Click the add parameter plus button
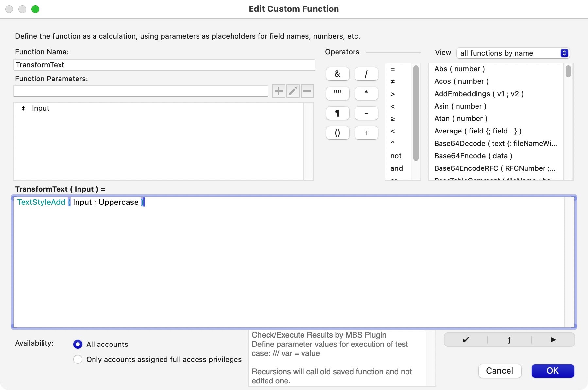Image resolution: width=588 pixels, height=390 pixels. [278, 91]
